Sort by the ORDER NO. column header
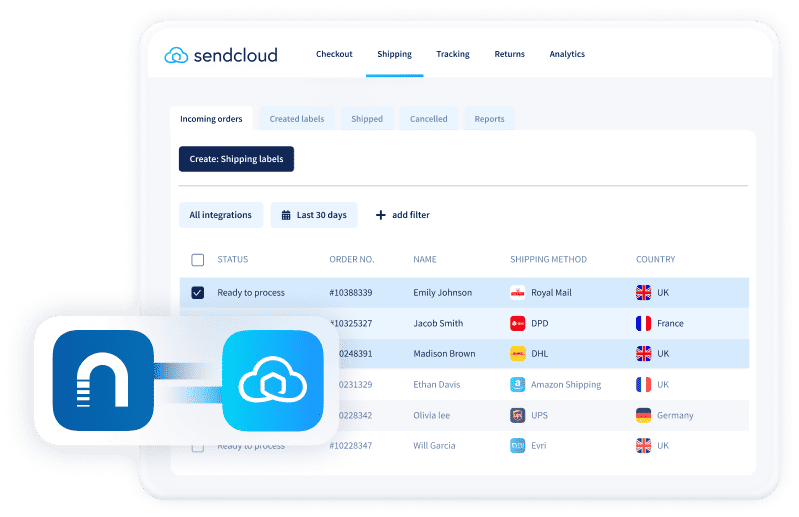 (352, 259)
